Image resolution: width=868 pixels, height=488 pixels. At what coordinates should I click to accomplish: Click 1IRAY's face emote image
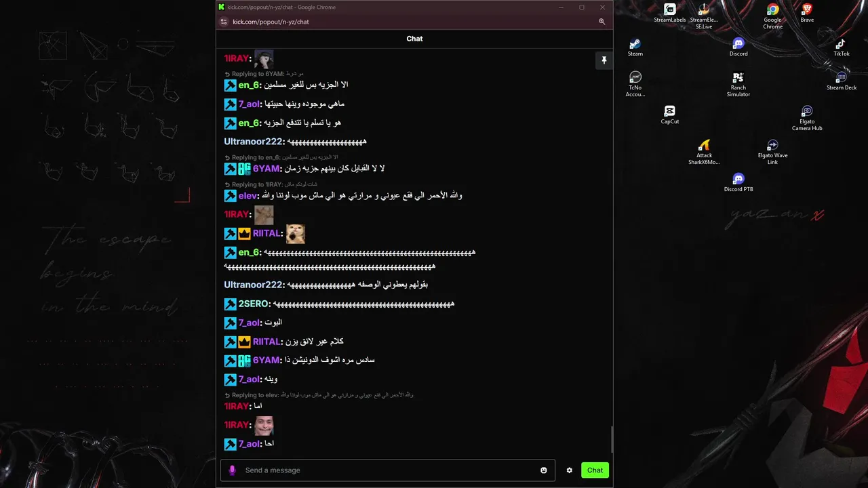coord(264,425)
